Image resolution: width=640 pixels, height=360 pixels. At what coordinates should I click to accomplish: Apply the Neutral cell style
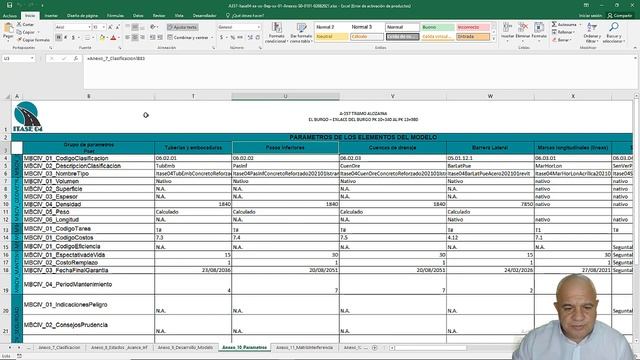point(332,37)
